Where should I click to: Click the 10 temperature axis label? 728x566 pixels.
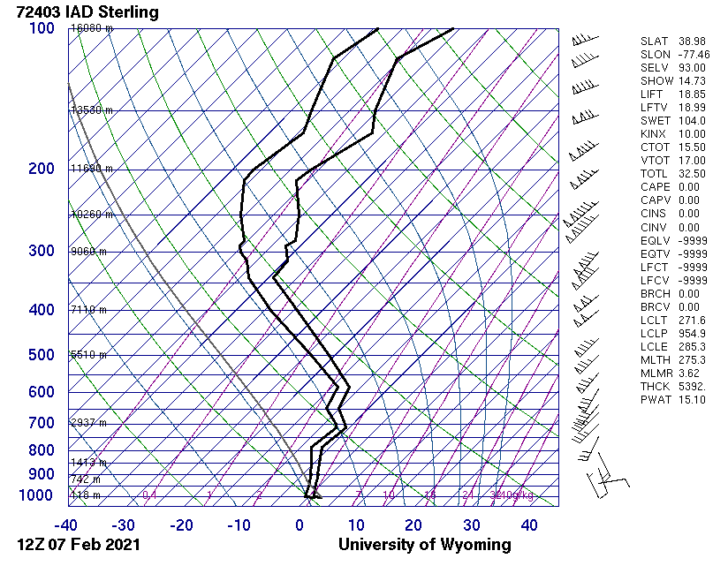[356, 525]
